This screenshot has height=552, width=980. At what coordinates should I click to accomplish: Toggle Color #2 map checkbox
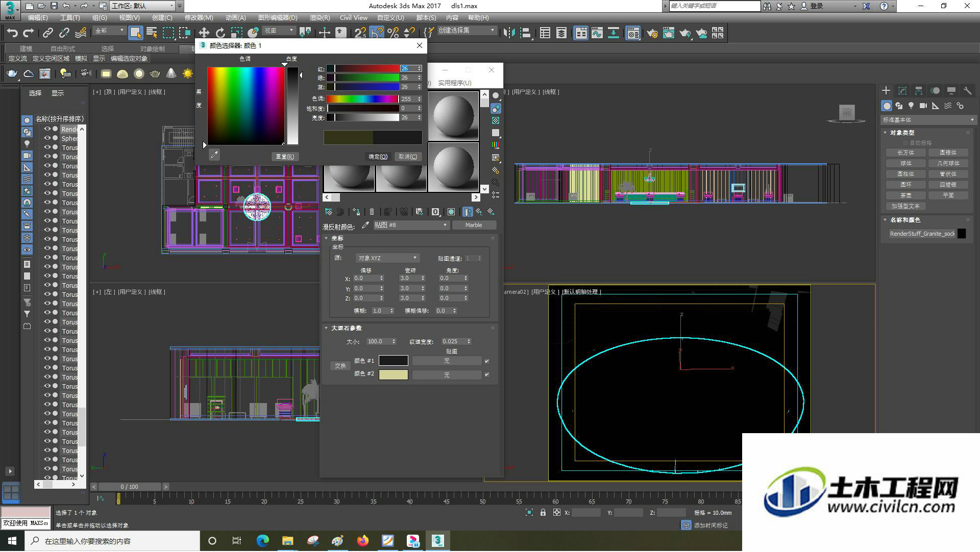[487, 374]
